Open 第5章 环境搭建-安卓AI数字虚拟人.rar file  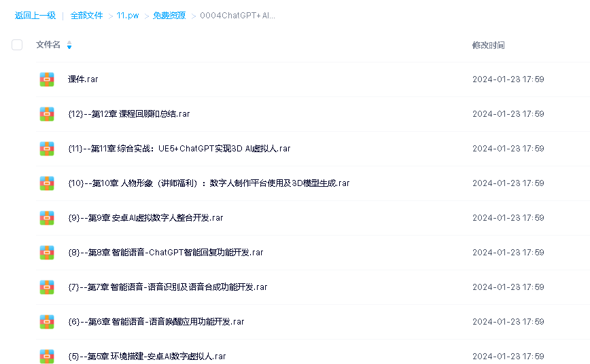tap(147, 357)
